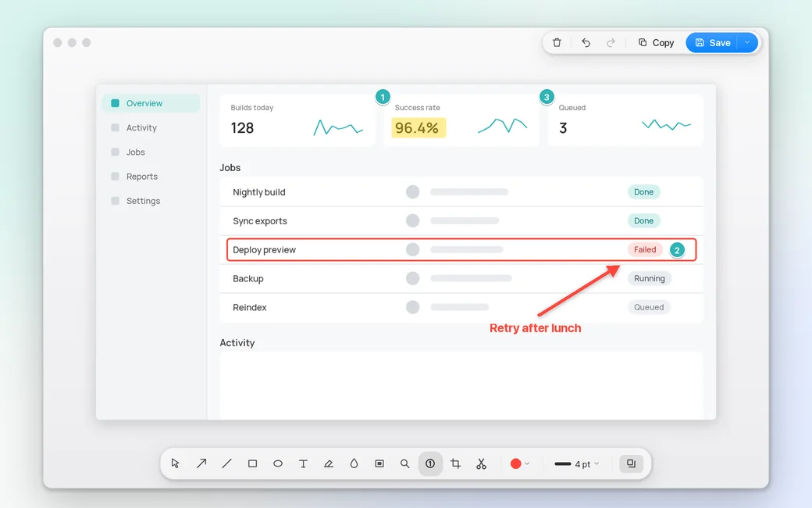The width and height of the screenshot is (812, 508).
Task: Open the Save options chevron
Action: coord(747,42)
